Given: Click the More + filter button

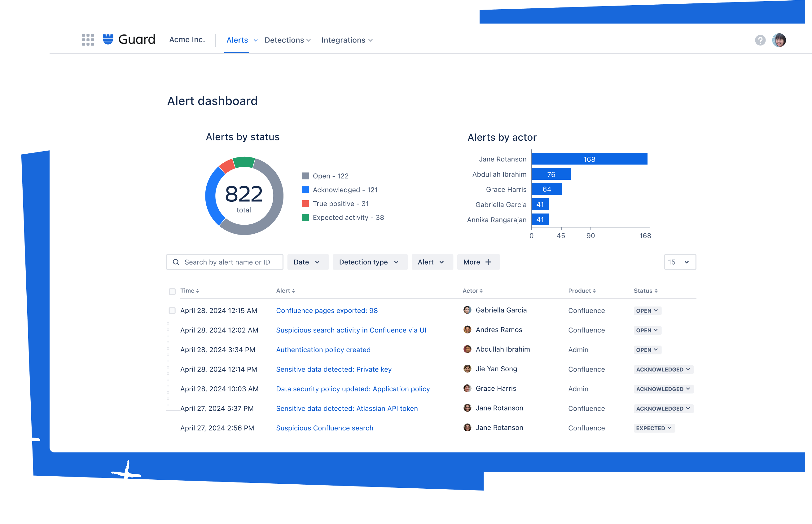Looking at the screenshot, I should tap(477, 262).
